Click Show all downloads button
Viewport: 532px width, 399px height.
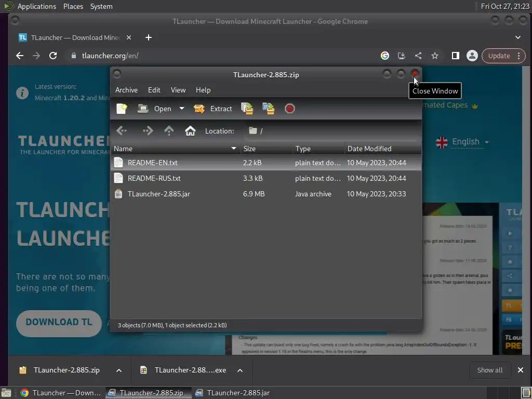point(490,370)
